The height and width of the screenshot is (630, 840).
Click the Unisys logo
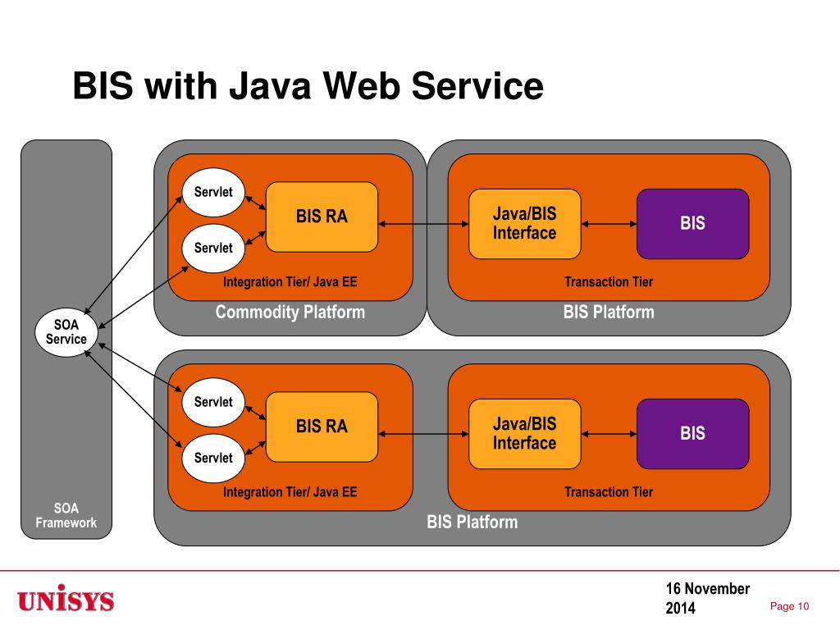click(66, 599)
